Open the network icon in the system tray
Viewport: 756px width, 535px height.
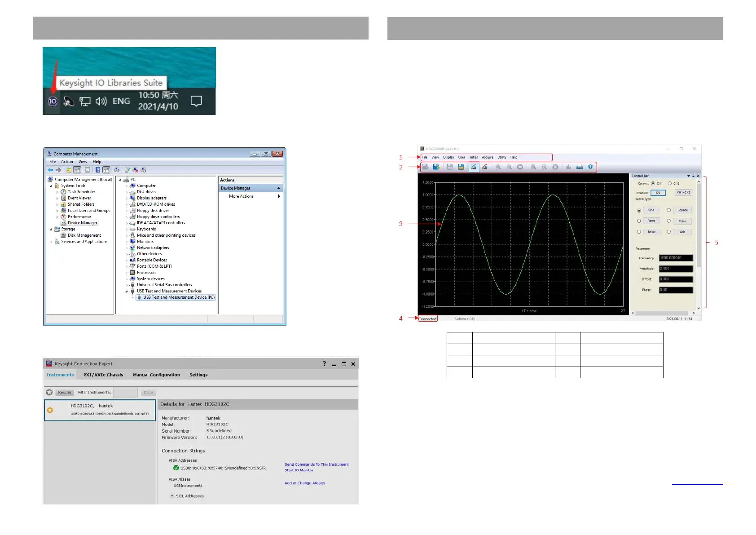(x=85, y=102)
